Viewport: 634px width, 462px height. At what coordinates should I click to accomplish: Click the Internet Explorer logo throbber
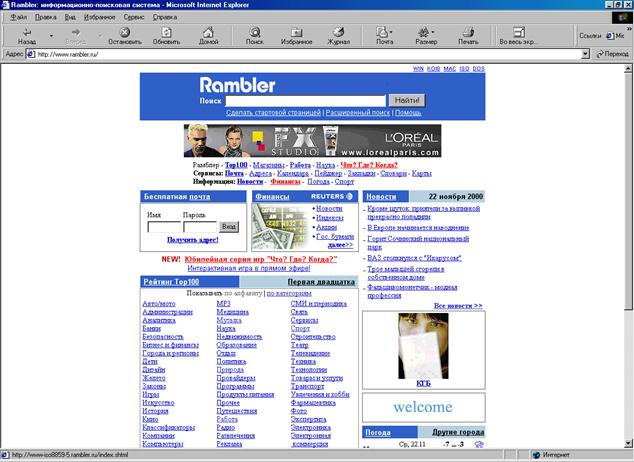click(621, 17)
